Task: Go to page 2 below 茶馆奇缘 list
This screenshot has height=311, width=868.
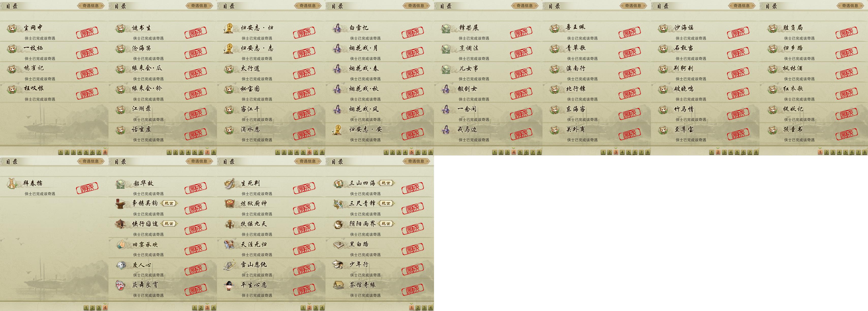Action: 418,308
